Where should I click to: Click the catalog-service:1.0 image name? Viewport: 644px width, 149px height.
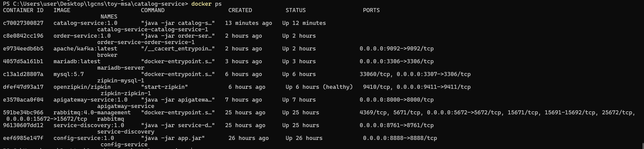[x=85, y=23]
